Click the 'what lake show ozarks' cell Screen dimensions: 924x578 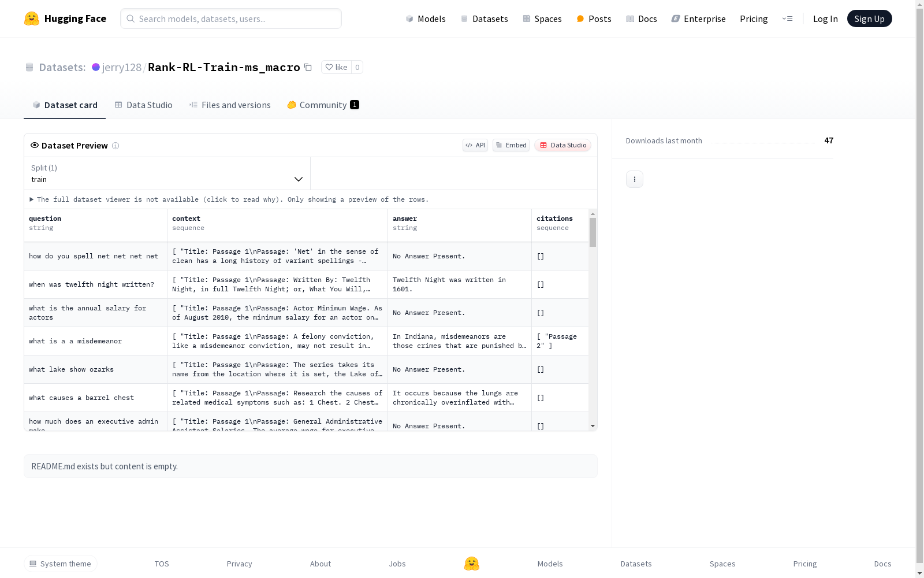tap(96, 369)
